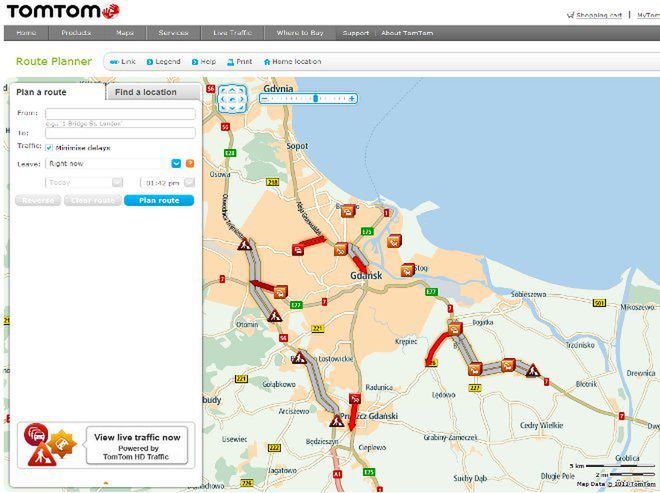Click the center reset icon of the pan control

tap(232, 99)
